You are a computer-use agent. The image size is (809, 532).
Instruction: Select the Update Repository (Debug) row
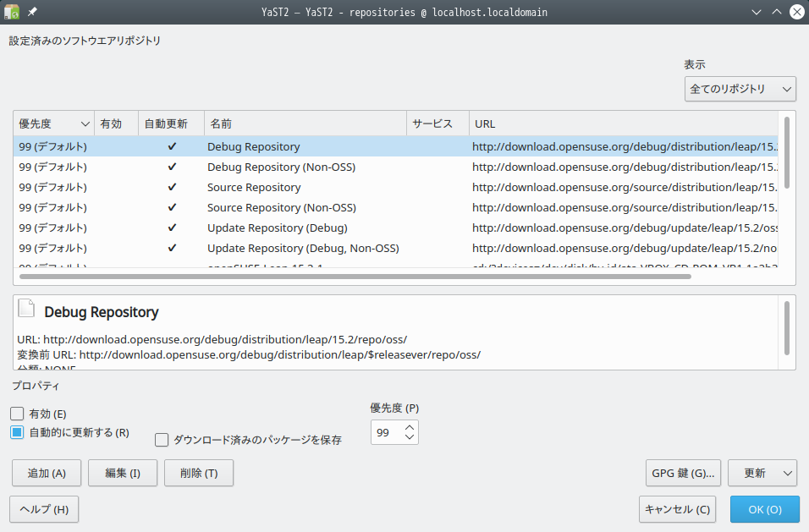(x=396, y=228)
